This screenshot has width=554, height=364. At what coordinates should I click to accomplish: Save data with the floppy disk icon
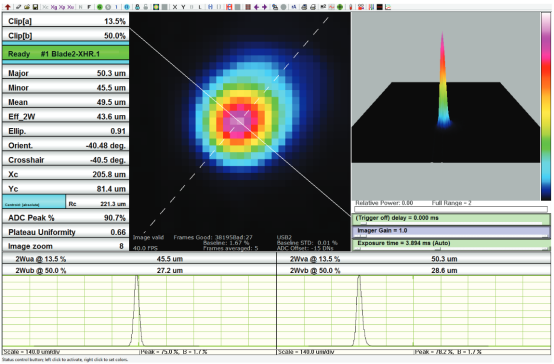(x=35, y=7)
